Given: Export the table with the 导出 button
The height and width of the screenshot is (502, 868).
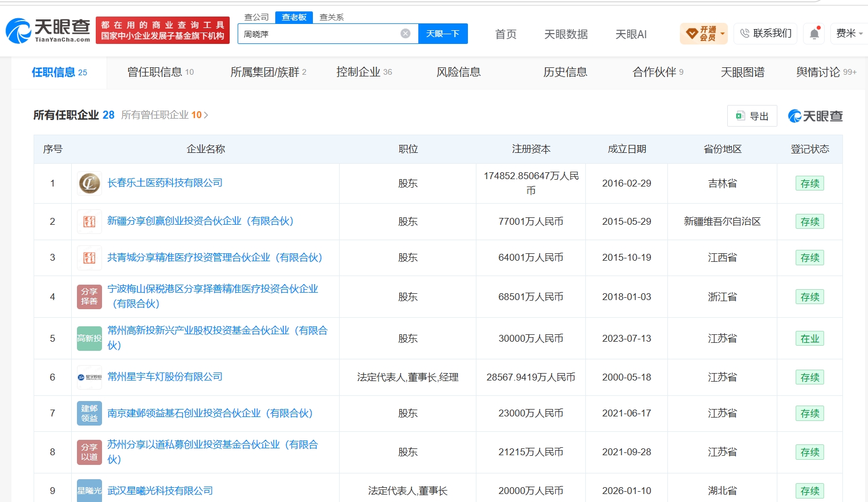Looking at the screenshot, I should click(x=752, y=116).
